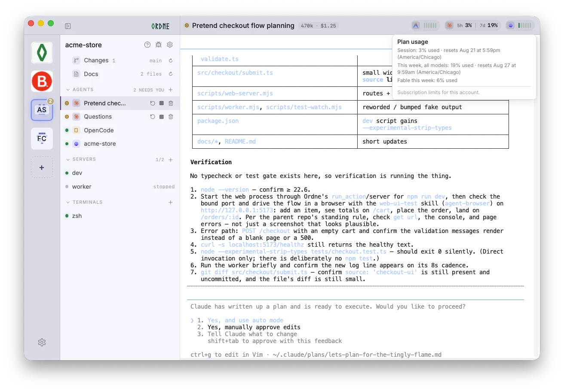Delete the Questions agent
This screenshot has height=392, width=564.
tap(171, 117)
